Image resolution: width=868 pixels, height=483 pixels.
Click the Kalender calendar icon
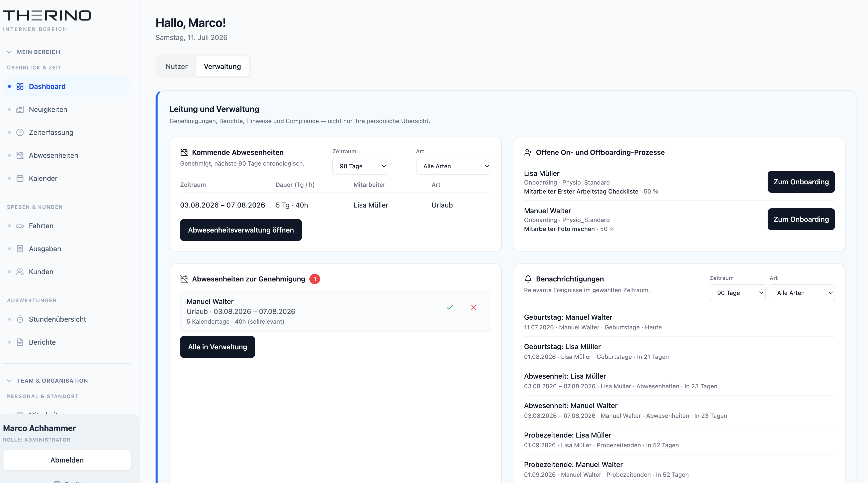coord(20,178)
